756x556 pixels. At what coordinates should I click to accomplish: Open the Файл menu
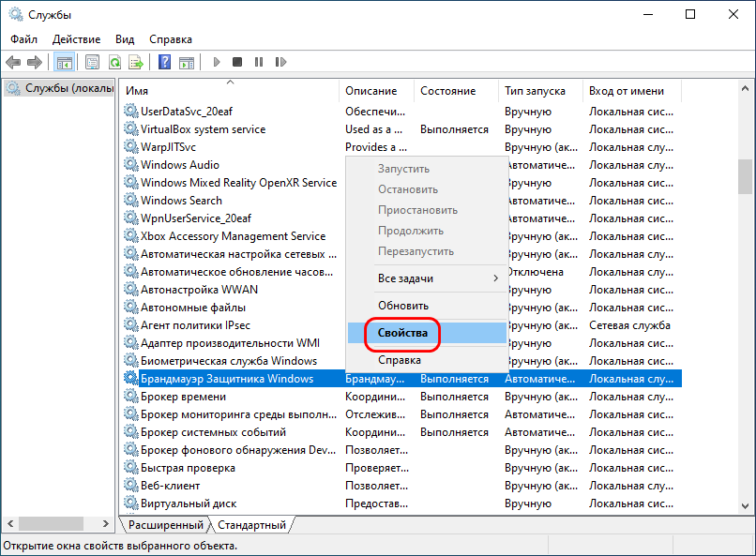pyautogui.click(x=23, y=39)
